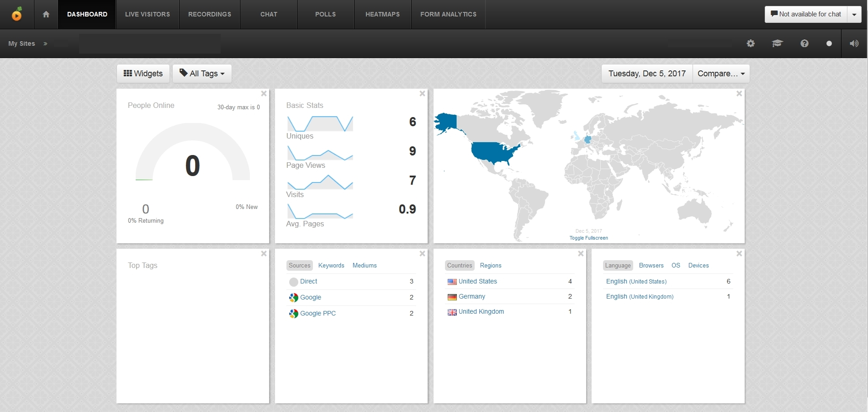Click the question mark help icon
Image resolution: width=868 pixels, height=412 pixels.
click(804, 43)
